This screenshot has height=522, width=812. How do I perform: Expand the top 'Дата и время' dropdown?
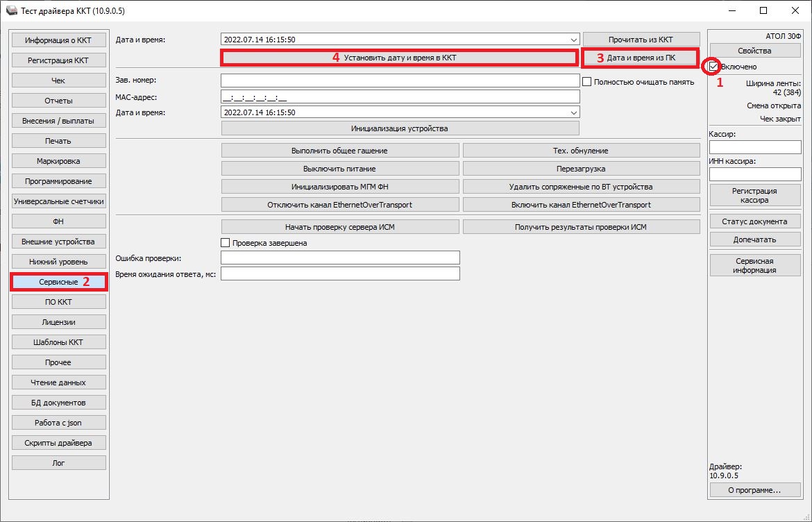click(573, 40)
